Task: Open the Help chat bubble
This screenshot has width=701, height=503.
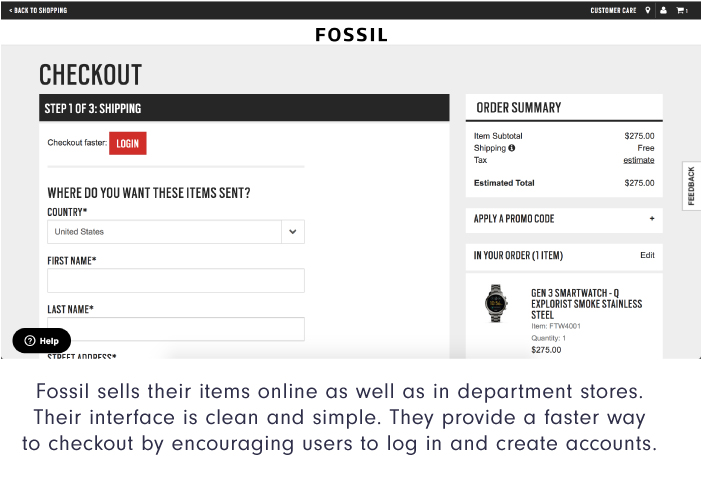Action: [42, 341]
